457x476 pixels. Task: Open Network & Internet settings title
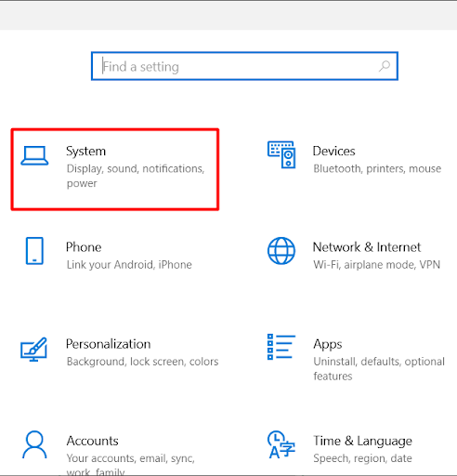point(367,247)
